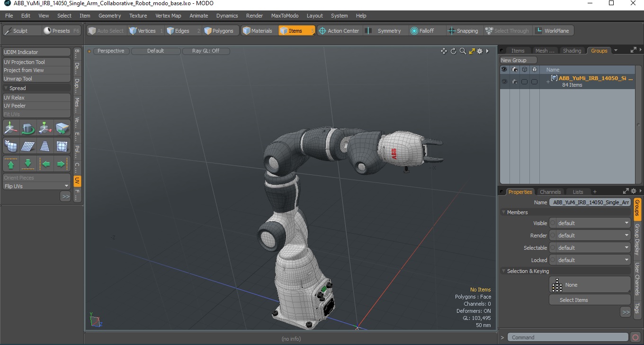Click the perspective trapezoid grid icon
This screenshot has width=644, height=345.
pyautogui.click(x=45, y=146)
